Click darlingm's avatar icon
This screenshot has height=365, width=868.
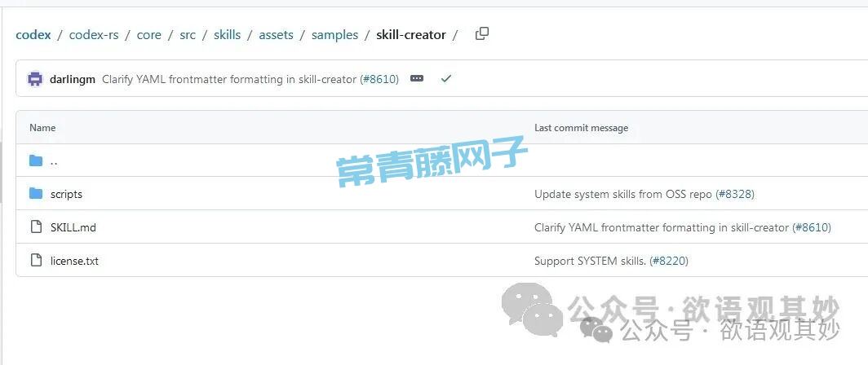[35, 79]
